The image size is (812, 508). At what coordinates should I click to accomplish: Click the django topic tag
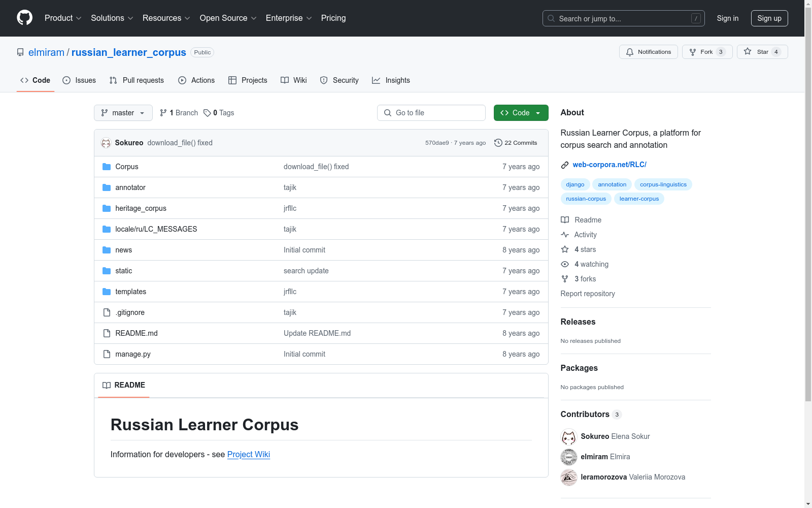point(575,184)
